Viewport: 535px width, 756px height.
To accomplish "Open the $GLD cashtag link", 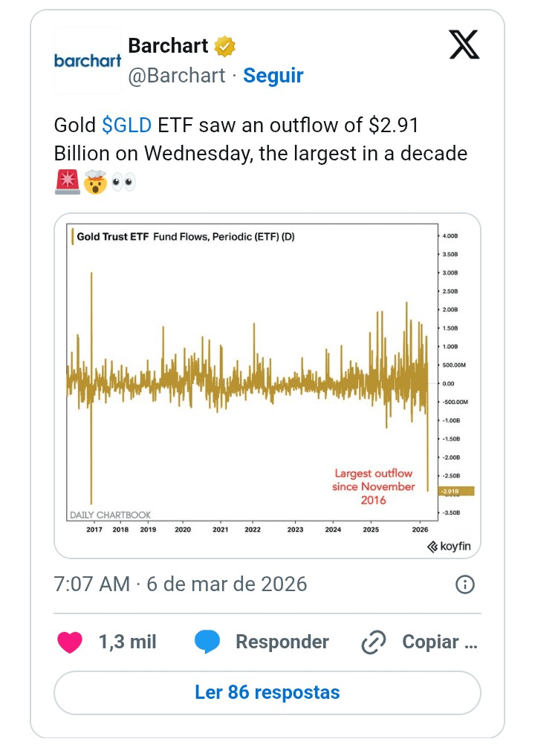I will click(x=126, y=126).
